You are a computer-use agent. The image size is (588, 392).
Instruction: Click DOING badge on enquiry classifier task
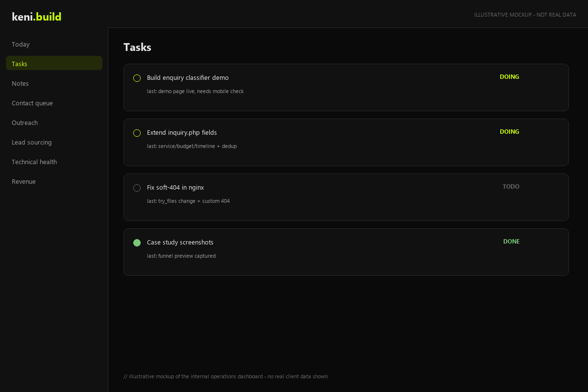coord(510,77)
